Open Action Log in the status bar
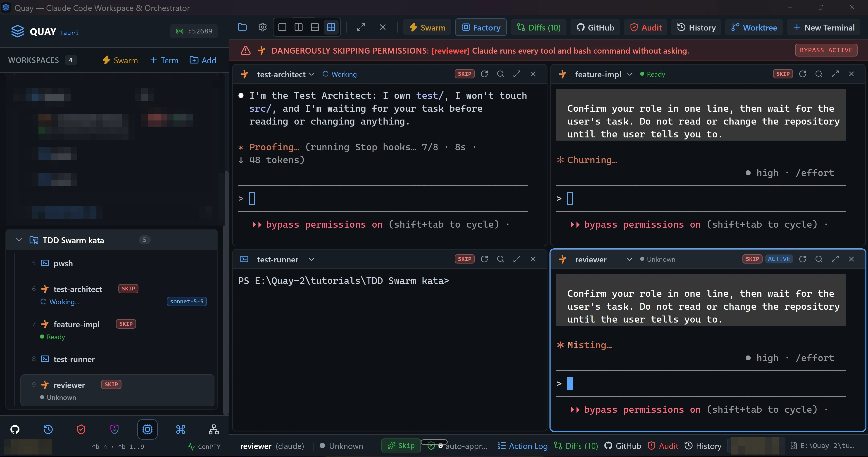Viewport: 868px width, 457px height. 523,446
